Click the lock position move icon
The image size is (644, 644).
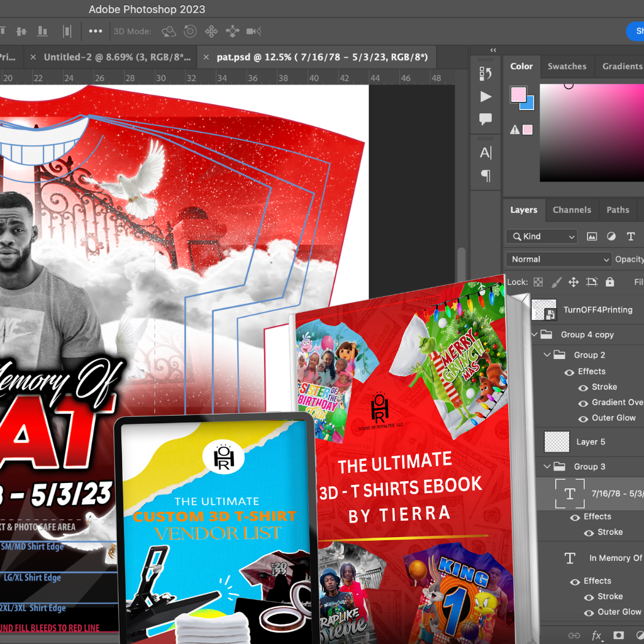[x=574, y=282]
